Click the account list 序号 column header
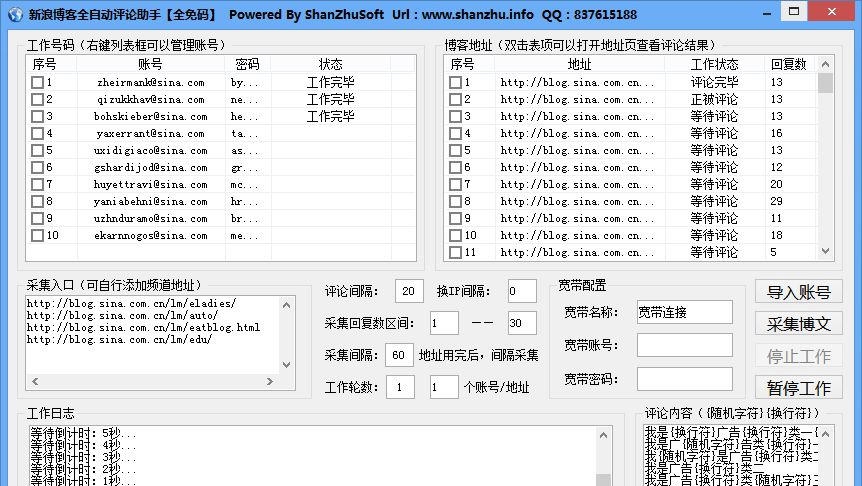This screenshot has width=862, height=486. (51, 64)
